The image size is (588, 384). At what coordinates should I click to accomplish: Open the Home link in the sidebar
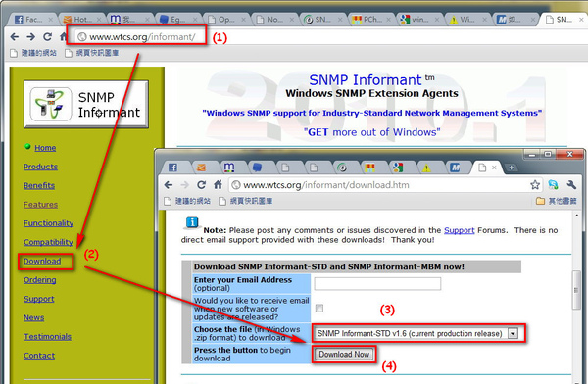click(45, 148)
